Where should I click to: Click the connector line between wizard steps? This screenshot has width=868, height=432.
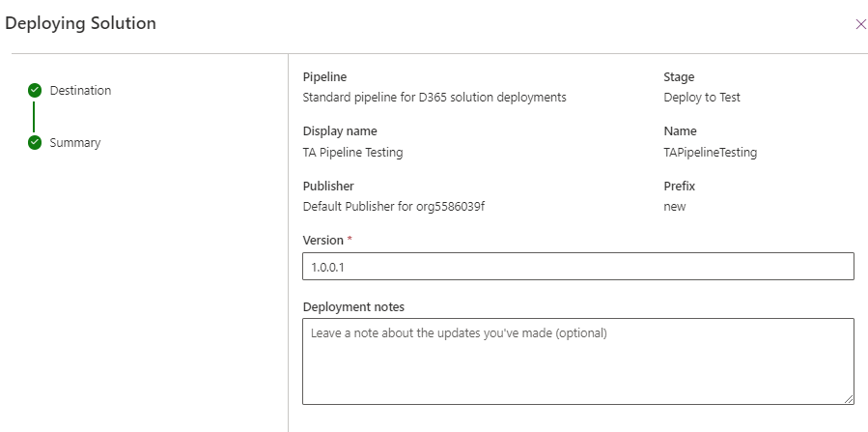tap(35, 116)
